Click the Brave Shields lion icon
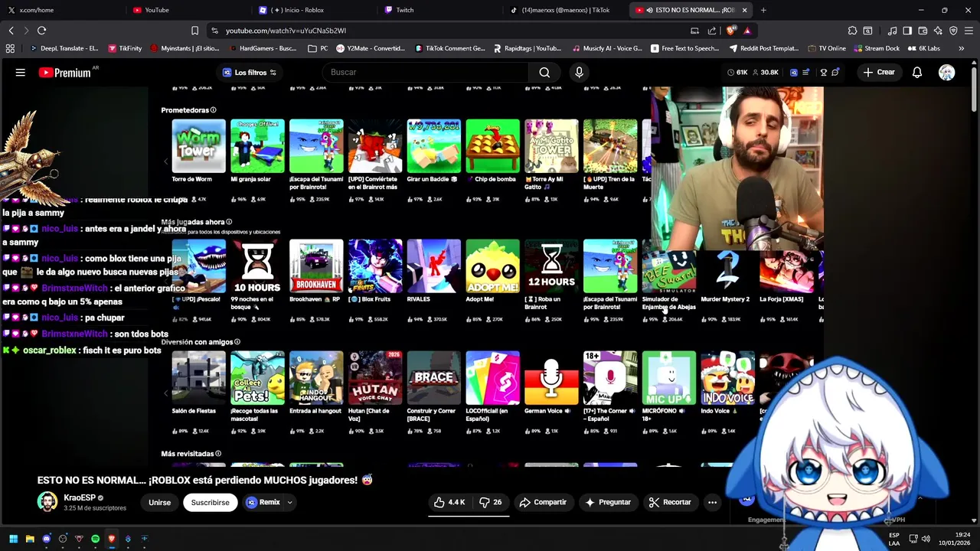This screenshot has width=980, height=551. pyautogui.click(x=731, y=31)
